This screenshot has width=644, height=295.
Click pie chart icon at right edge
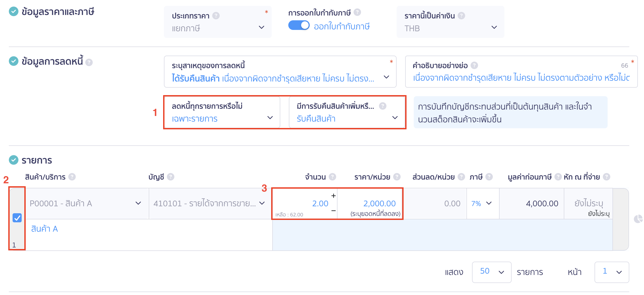point(639,219)
